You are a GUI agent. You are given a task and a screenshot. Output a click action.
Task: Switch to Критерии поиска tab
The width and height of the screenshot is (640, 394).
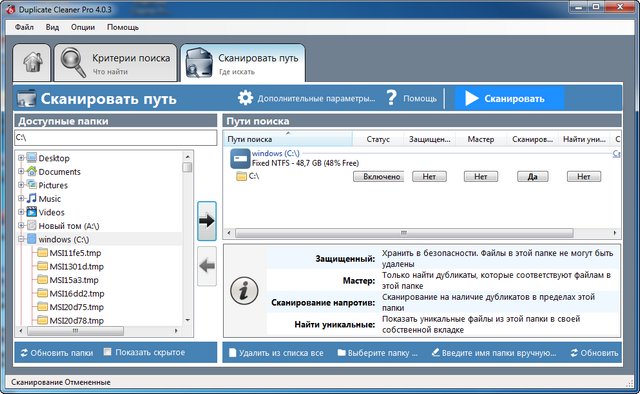pos(116,63)
